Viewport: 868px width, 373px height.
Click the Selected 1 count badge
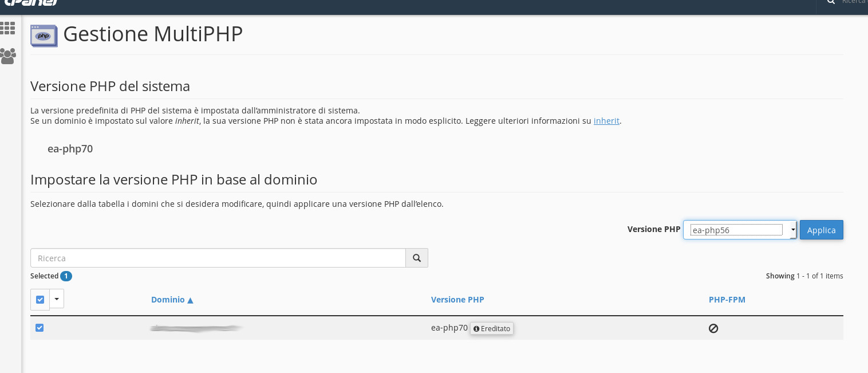pyautogui.click(x=66, y=276)
